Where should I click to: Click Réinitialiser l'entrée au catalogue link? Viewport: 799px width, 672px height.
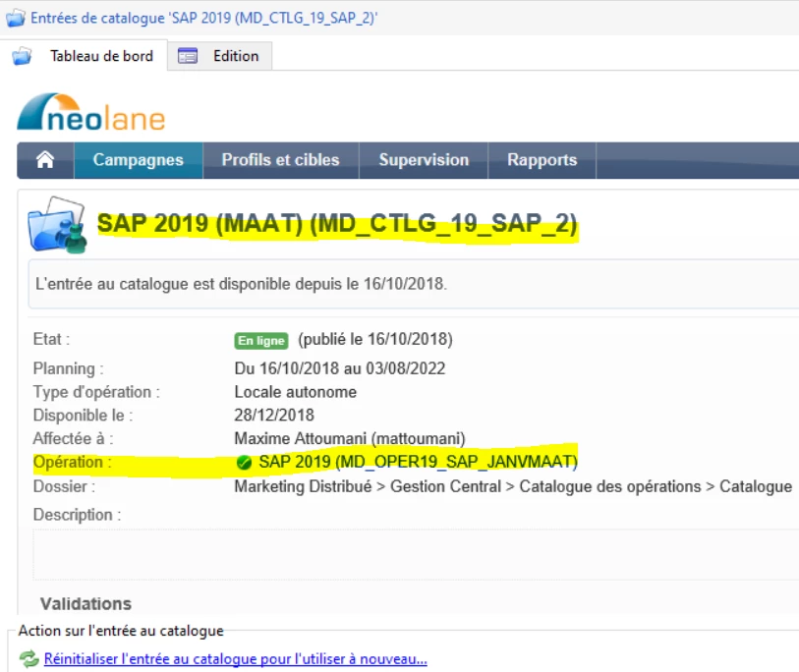tap(236, 659)
